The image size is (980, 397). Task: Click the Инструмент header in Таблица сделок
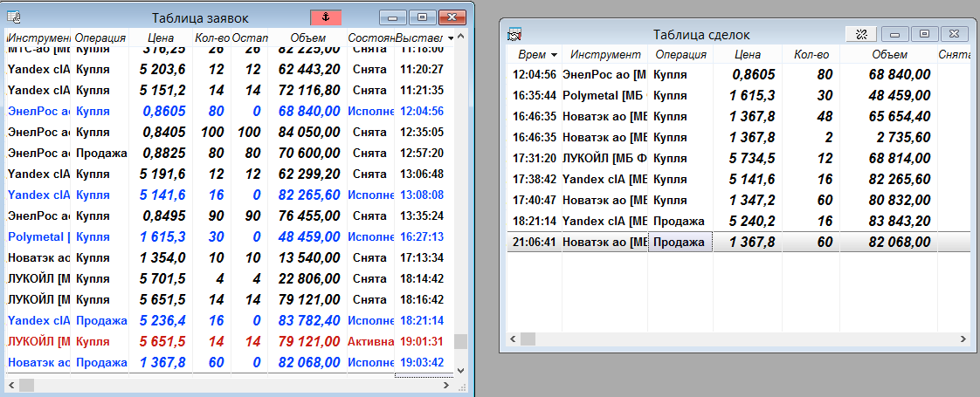point(605,55)
